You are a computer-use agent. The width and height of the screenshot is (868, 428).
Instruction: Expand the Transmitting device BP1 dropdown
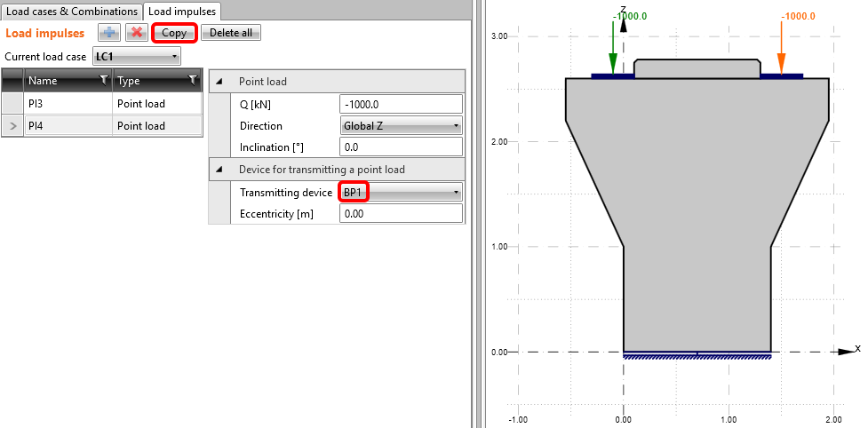pos(401,192)
